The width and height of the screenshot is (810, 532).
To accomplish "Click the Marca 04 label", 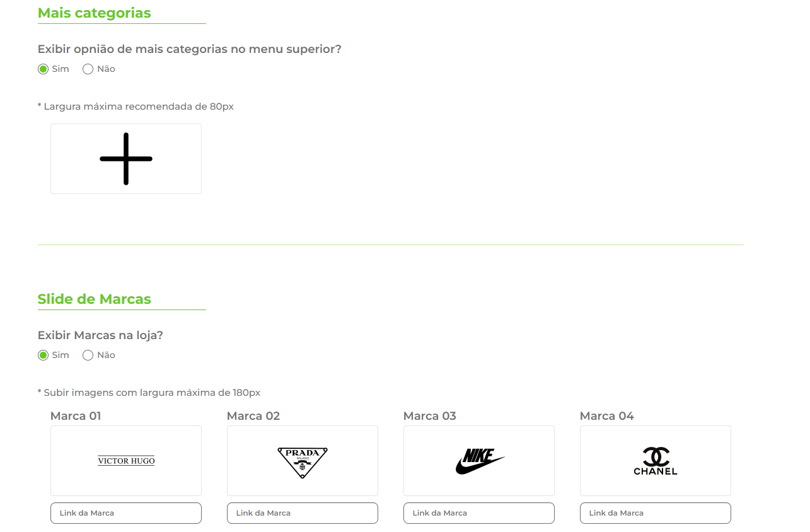I will coord(607,416).
